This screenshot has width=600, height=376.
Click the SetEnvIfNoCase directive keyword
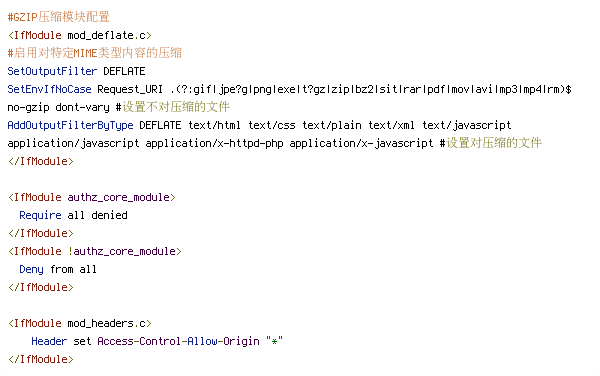[x=49, y=89]
